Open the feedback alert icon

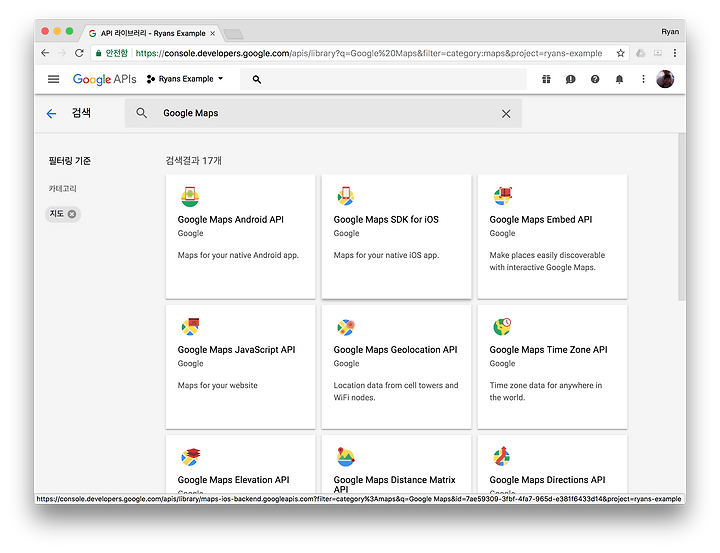pyautogui.click(x=570, y=79)
